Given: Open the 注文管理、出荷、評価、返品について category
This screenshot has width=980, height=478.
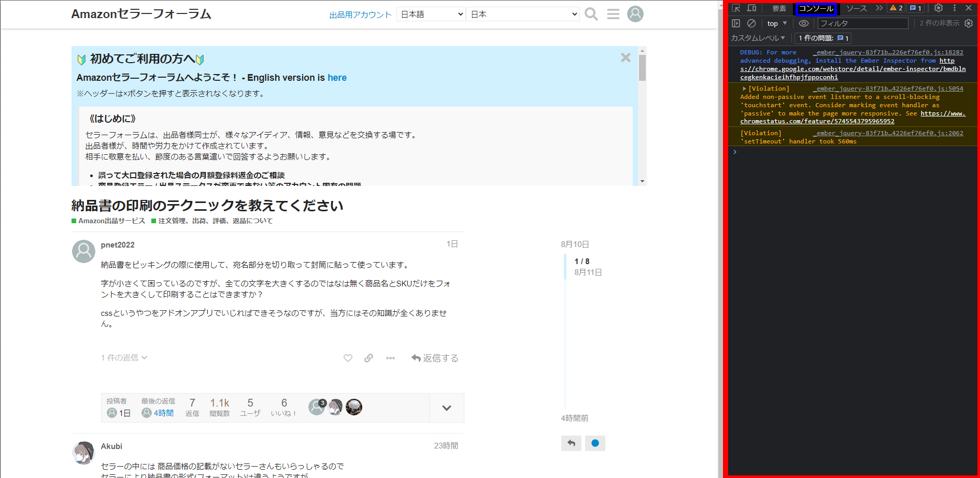Looking at the screenshot, I should tap(212, 221).
